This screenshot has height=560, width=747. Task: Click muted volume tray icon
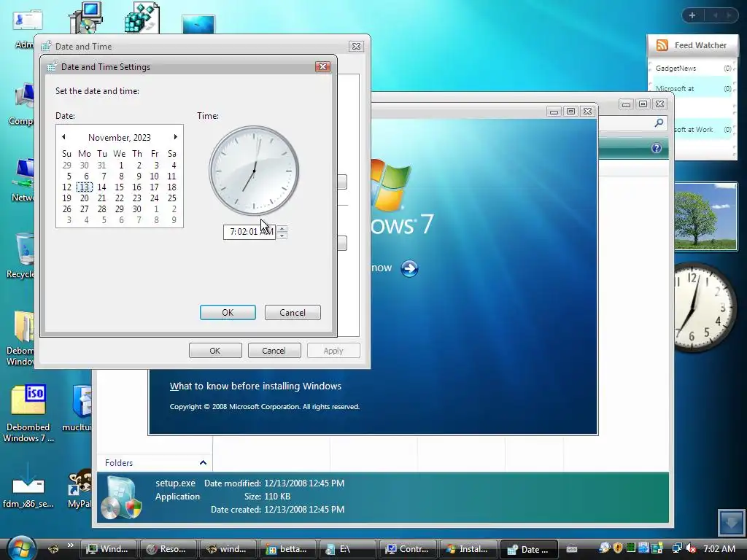coord(691,548)
